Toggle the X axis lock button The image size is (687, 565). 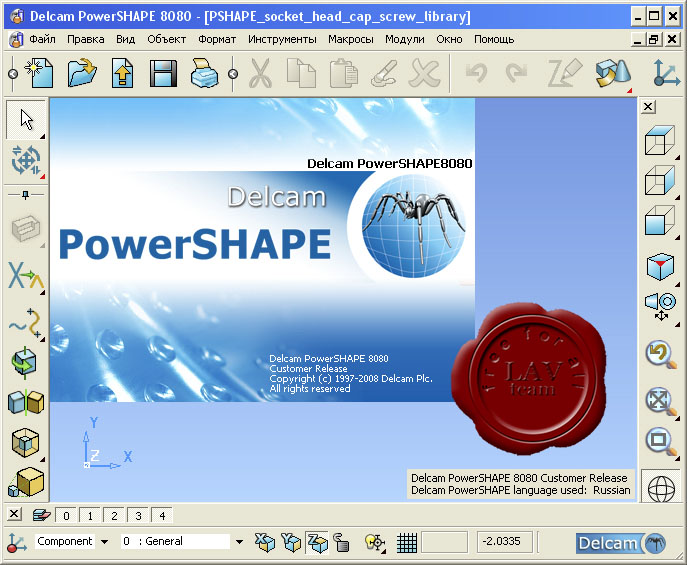(x=265, y=543)
